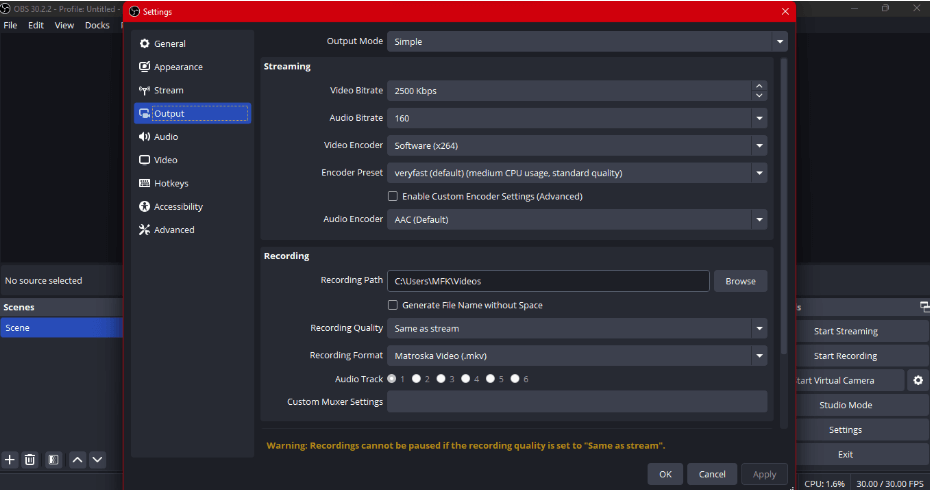Open Audio settings speaker icon

144,136
